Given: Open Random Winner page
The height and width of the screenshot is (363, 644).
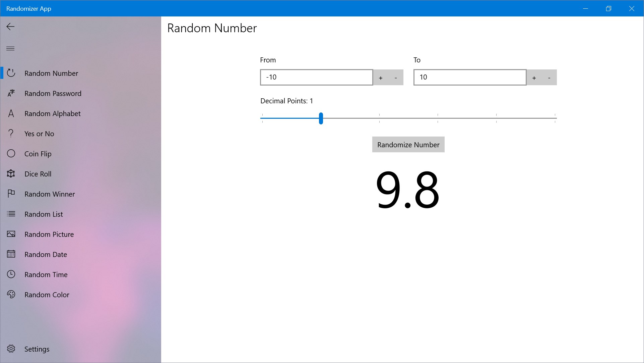Looking at the screenshot, I should tap(81, 194).
